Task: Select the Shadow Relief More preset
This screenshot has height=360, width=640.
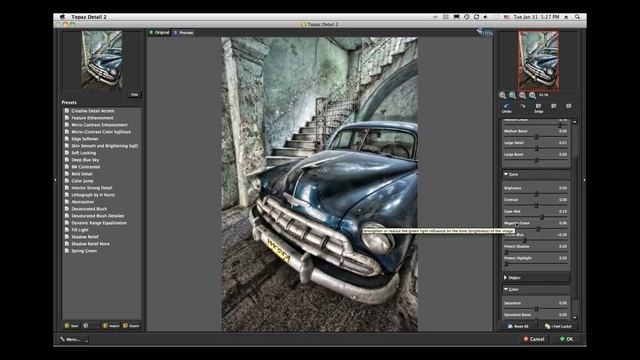Action: [90, 244]
